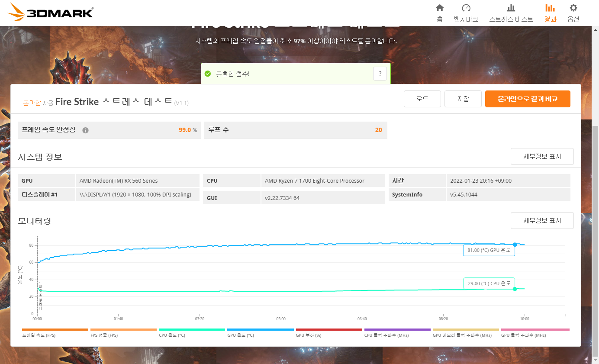
Task: Click the timestamp 2022-01-23 20:16
Action: click(481, 180)
